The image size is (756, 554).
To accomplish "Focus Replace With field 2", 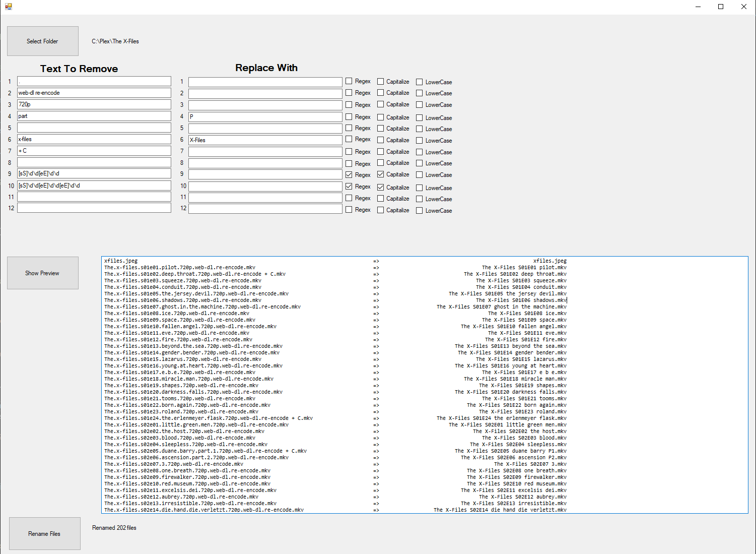I will coord(265,93).
